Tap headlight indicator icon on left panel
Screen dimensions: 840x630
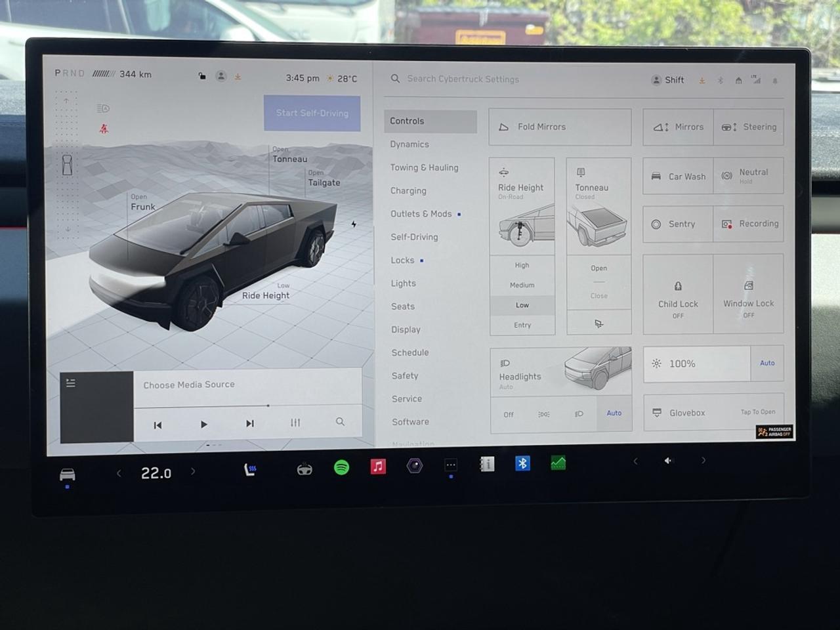tap(103, 108)
